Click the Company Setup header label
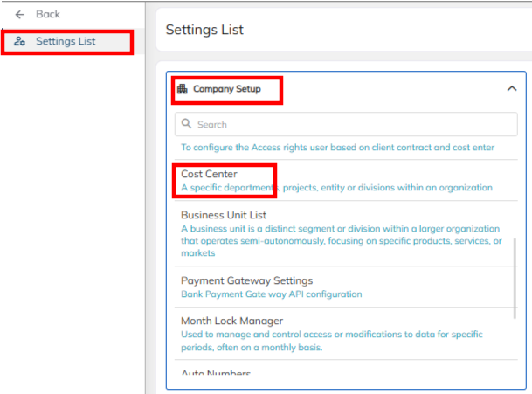The height and width of the screenshot is (394, 532). point(227,89)
